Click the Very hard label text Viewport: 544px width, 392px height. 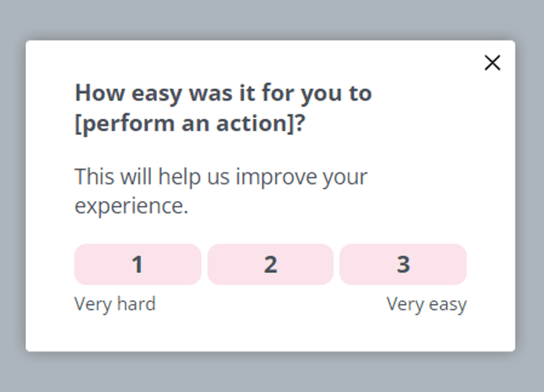tap(114, 304)
